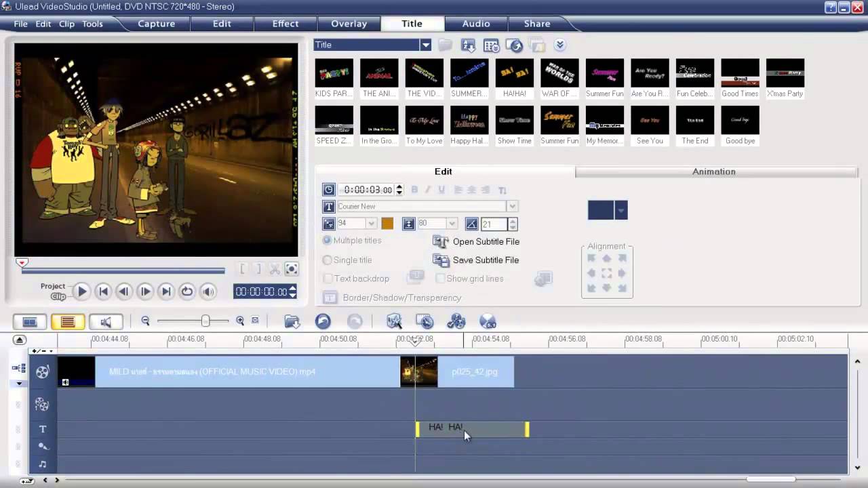
Task: Click the Open Subtitle File icon button
Action: (x=441, y=241)
